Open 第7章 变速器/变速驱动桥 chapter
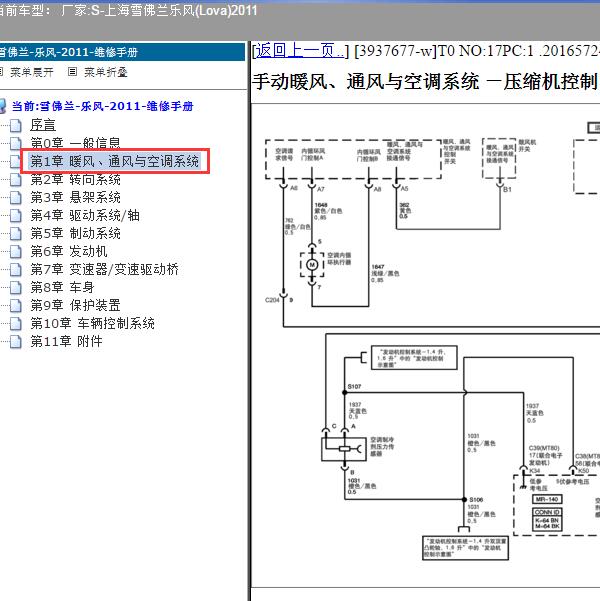 pyautogui.click(x=104, y=269)
